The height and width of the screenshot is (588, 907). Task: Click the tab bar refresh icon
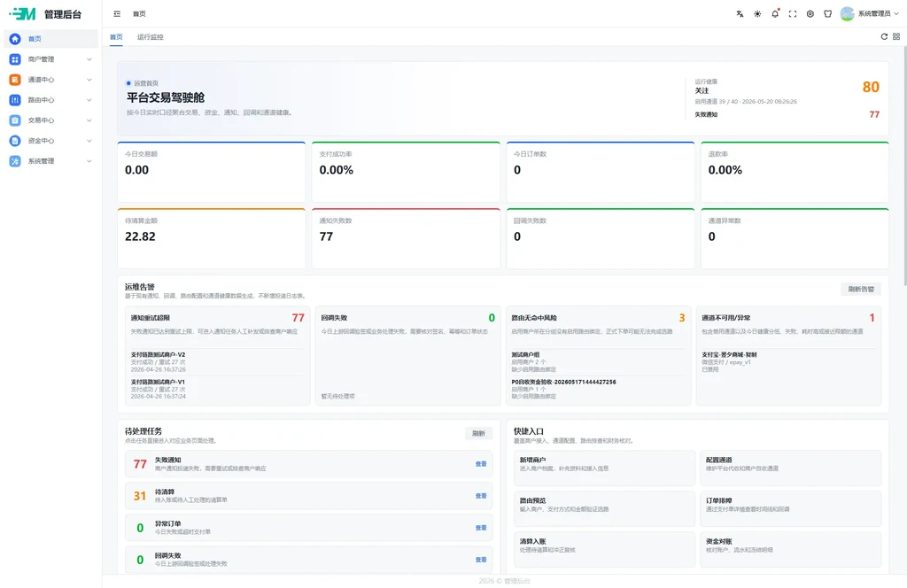(x=884, y=36)
